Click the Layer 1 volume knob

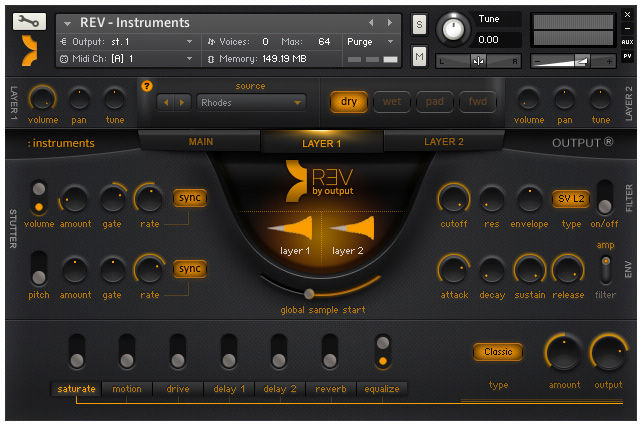click(x=42, y=99)
